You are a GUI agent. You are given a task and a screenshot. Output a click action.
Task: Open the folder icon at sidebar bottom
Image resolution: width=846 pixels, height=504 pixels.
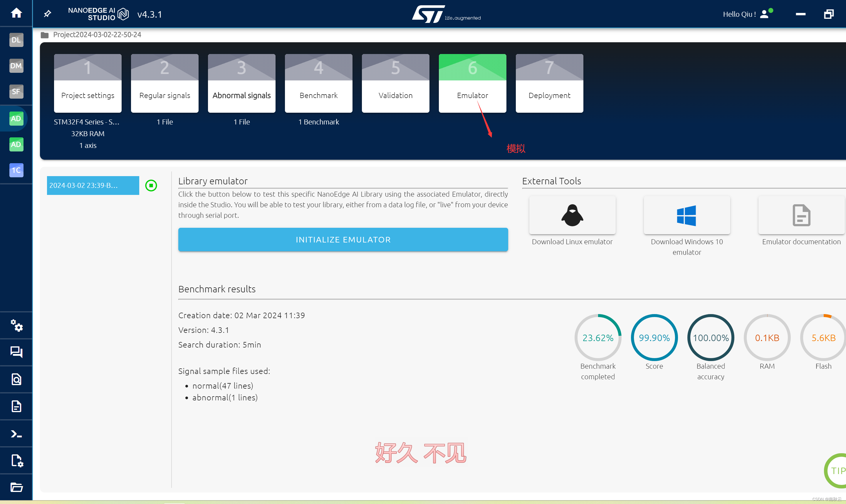[16, 487]
